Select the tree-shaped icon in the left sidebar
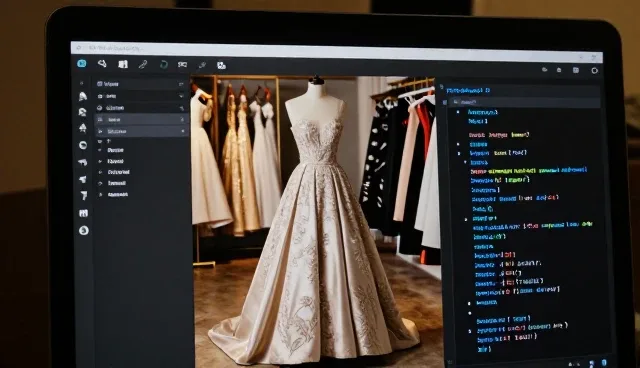Viewport: 640px width, 368px height. pyautogui.click(x=83, y=128)
